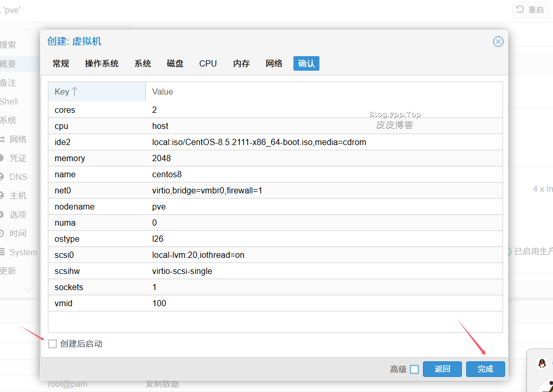Click the QQ penguin icon
The width and height of the screenshot is (553, 392).
point(542,363)
